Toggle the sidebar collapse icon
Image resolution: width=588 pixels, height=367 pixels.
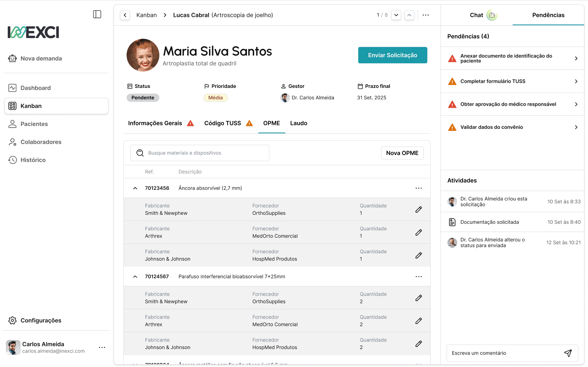[x=97, y=14]
